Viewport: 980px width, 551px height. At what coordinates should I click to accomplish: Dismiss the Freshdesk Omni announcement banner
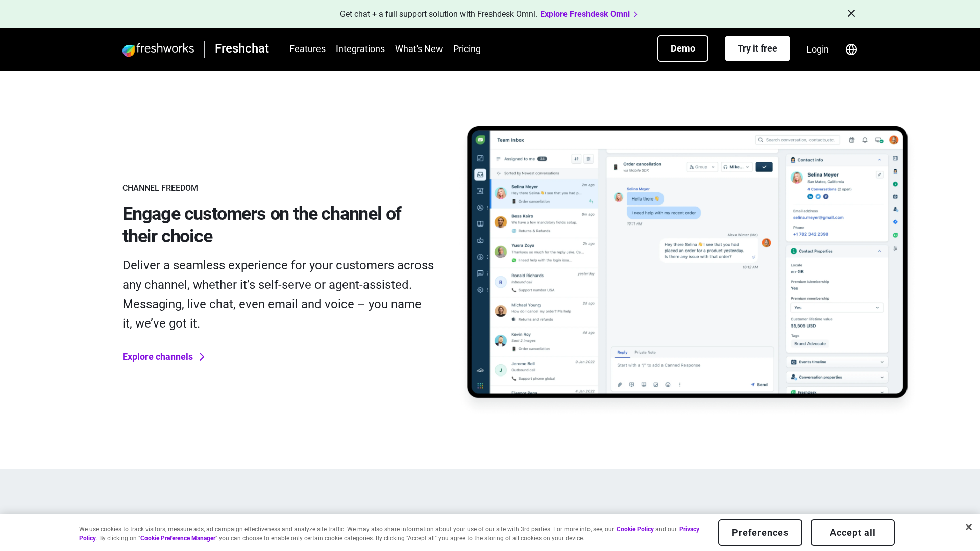coord(851,14)
